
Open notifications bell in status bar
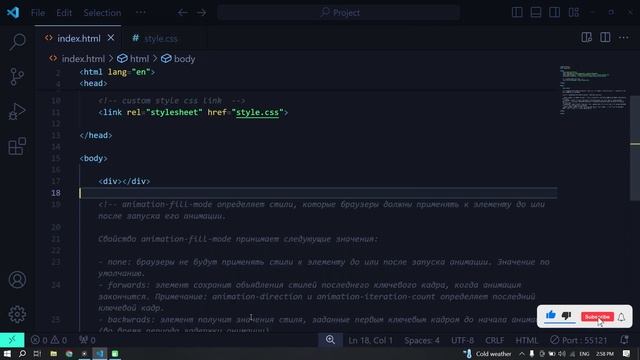pos(624,340)
